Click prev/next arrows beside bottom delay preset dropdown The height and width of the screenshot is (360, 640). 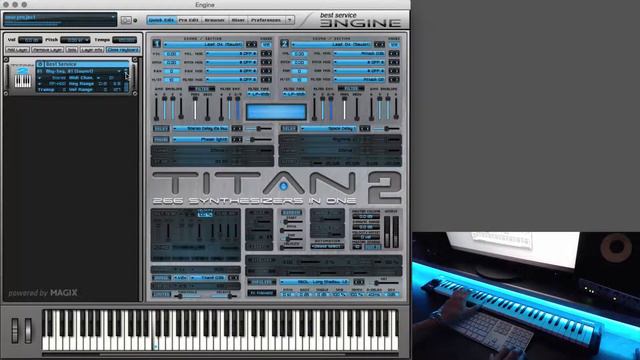pyautogui.click(x=233, y=278)
